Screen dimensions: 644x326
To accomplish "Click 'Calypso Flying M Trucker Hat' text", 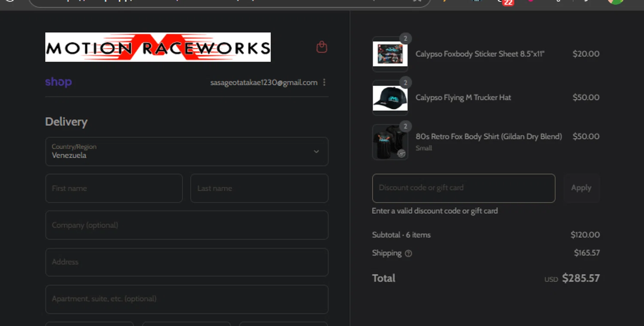I will (463, 98).
